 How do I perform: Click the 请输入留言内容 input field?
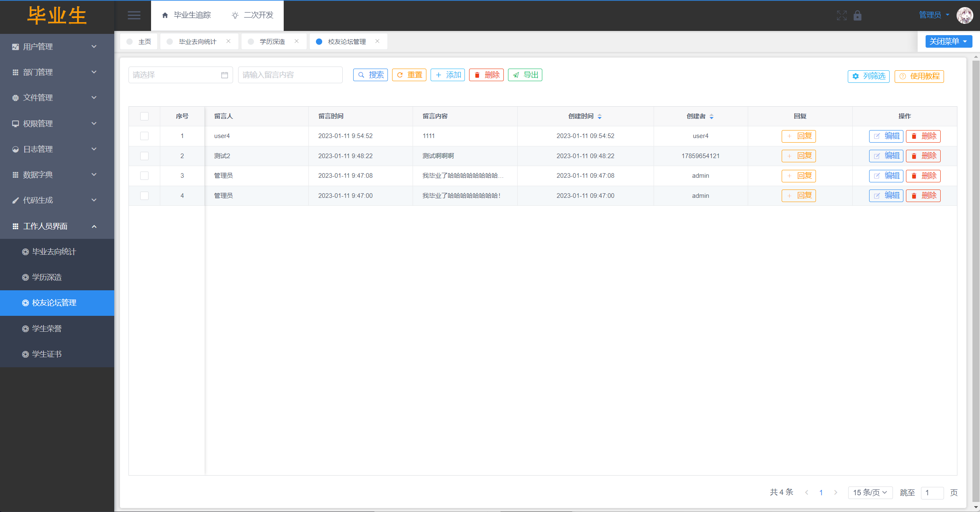290,75
